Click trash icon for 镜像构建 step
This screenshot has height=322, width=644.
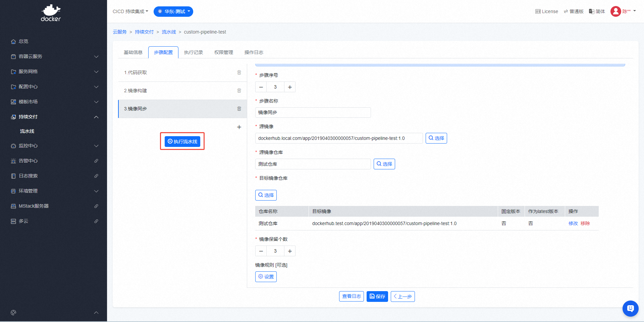coord(239,91)
